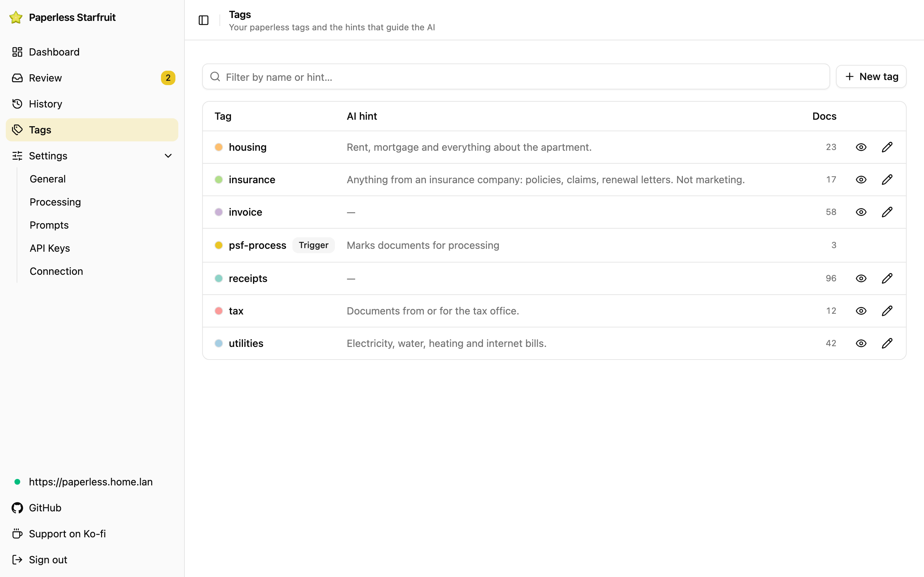Viewport: 924px width, 577px height.
Task: Go to the API Keys settings
Action: tap(50, 248)
